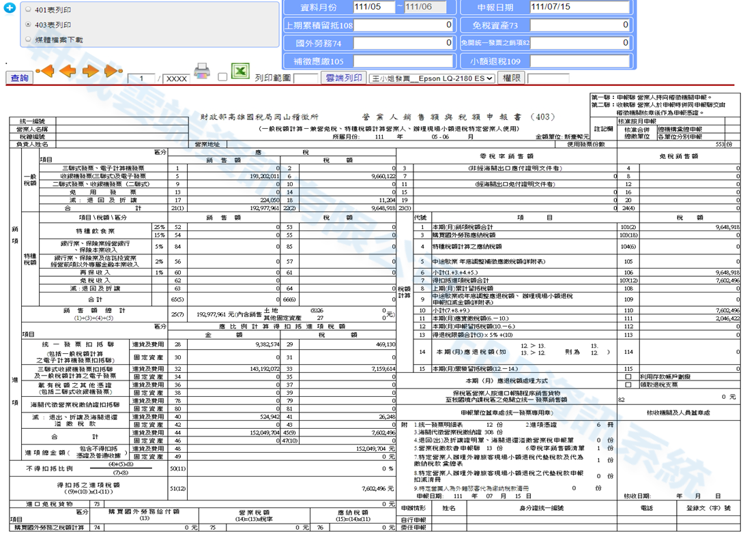Click the 使用發票份數 label
The height and width of the screenshot is (540, 756).
586,144
